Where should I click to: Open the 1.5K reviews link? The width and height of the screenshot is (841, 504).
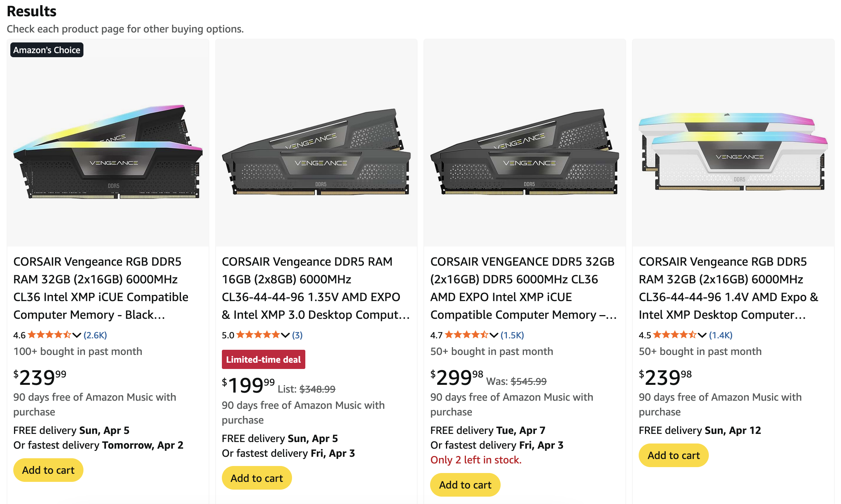click(x=512, y=335)
